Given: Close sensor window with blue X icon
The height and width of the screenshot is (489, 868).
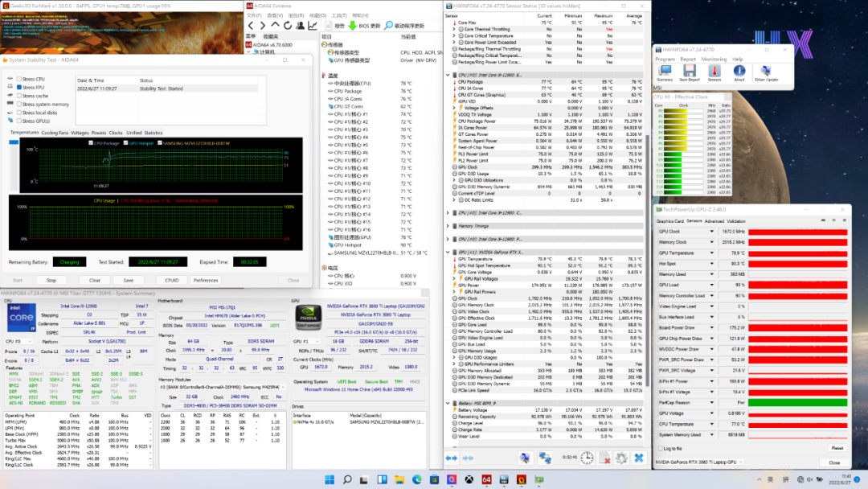Looking at the screenshot, I should pos(638,458).
